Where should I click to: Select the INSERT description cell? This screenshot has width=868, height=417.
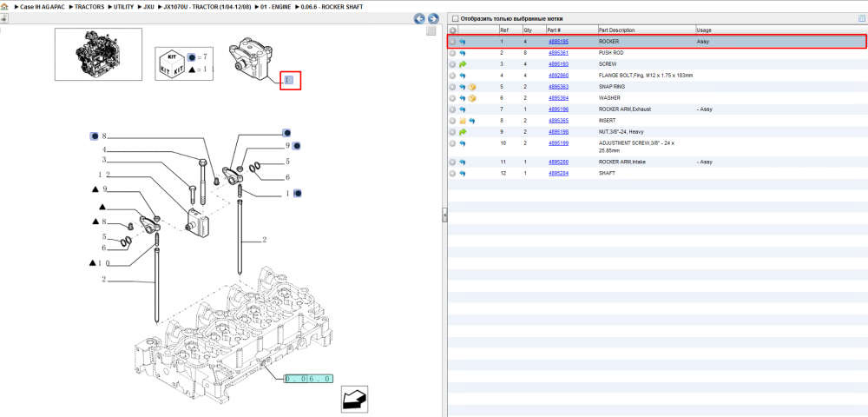607,121
